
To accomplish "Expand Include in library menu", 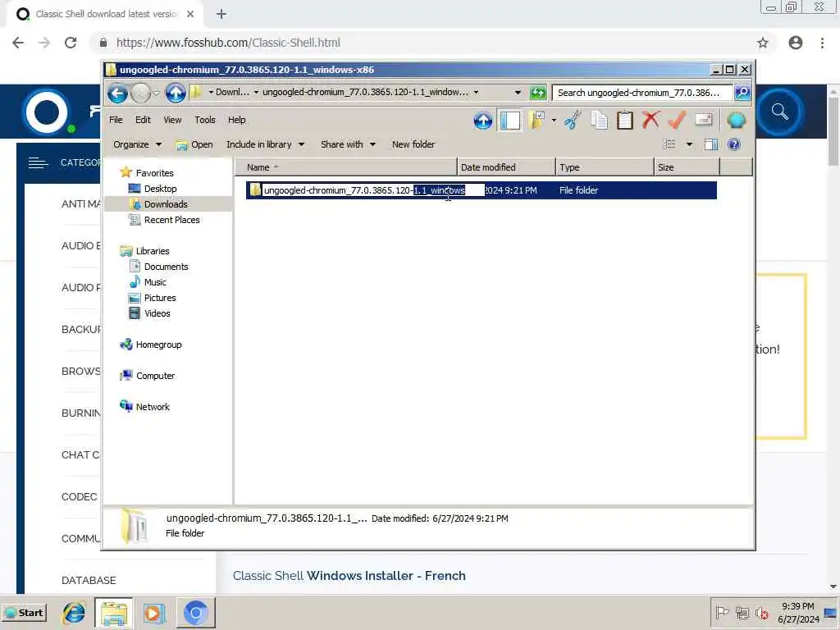I will pos(265,144).
